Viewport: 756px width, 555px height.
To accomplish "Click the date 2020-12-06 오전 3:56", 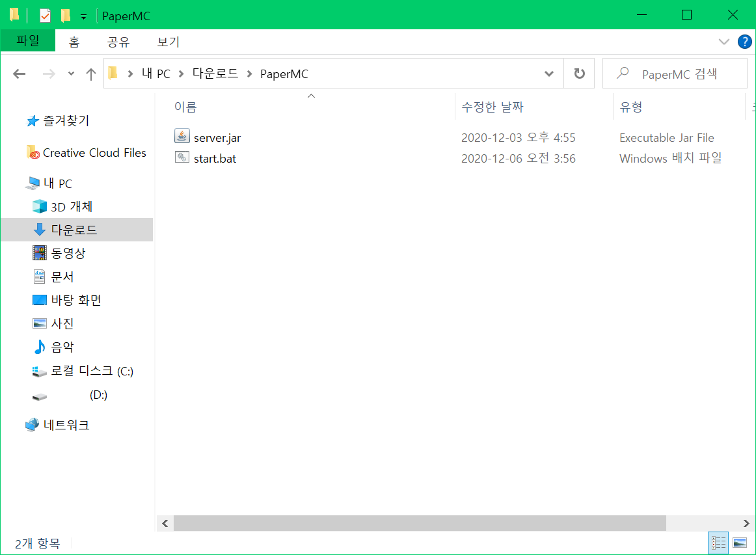I will pos(519,159).
